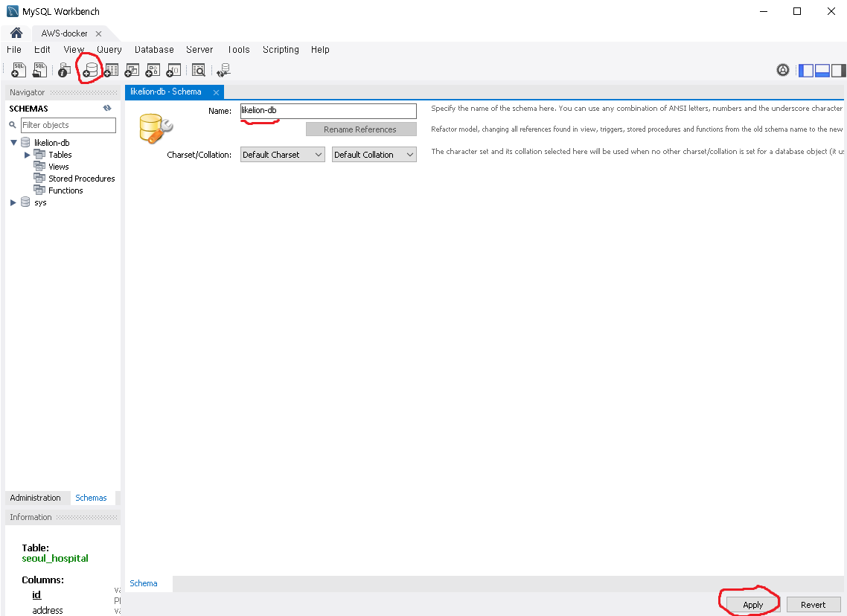Open the Scripting menu
The height and width of the screenshot is (616, 847).
pyautogui.click(x=281, y=50)
